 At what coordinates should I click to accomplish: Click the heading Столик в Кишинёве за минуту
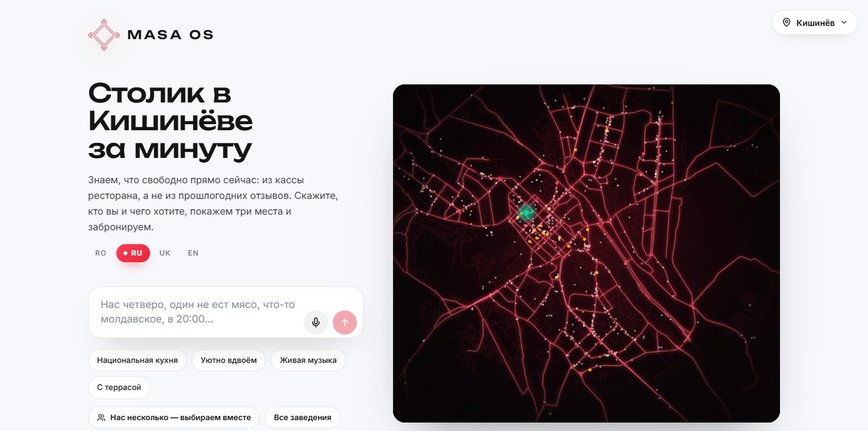click(170, 121)
